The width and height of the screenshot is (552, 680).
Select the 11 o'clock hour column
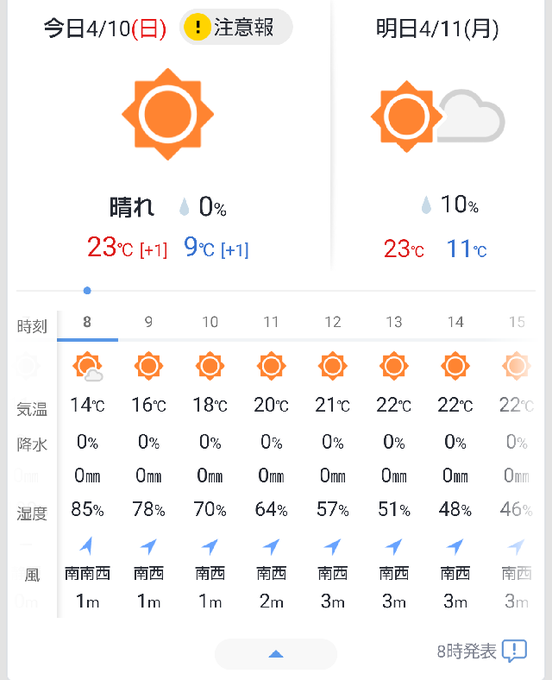click(271, 322)
